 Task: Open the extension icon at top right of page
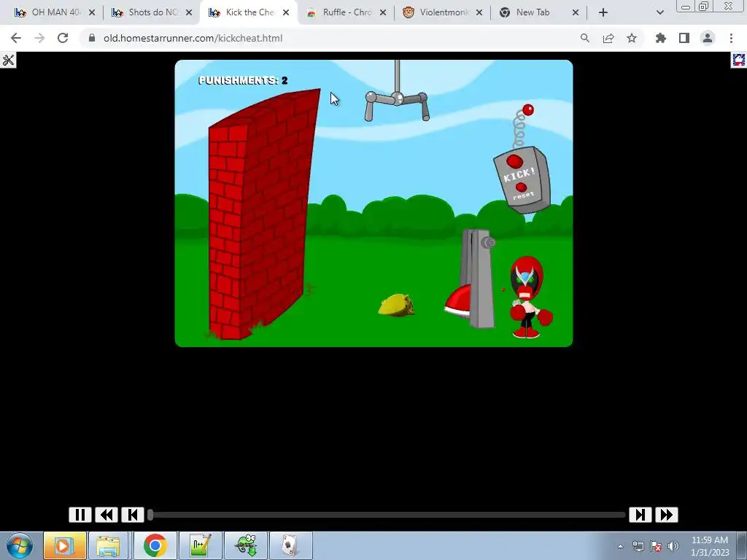click(x=739, y=60)
